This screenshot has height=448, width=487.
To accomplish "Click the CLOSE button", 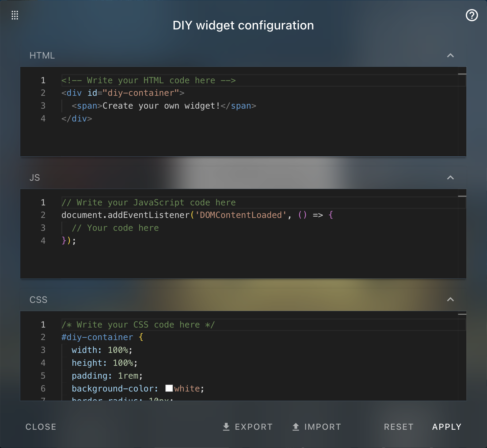I will [41, 427].
